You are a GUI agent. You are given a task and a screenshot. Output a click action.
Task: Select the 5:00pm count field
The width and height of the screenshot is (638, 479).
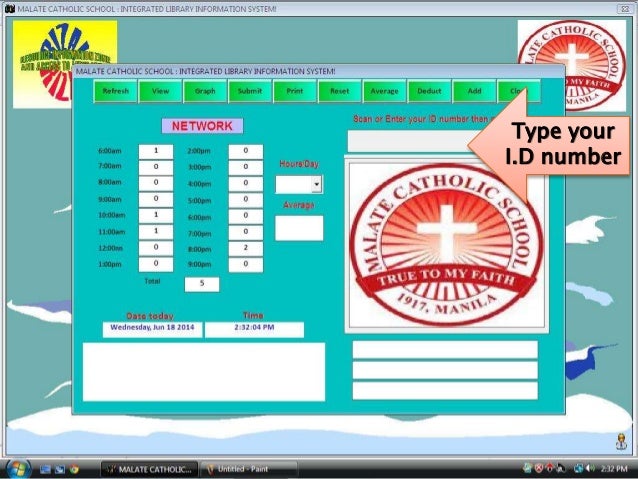pyautogui.click(x=246, y=200)
